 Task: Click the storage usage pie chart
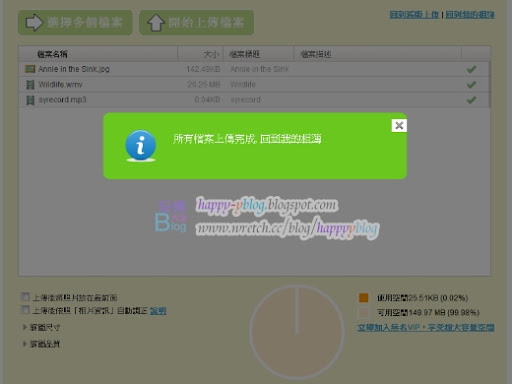pos(297,332)
